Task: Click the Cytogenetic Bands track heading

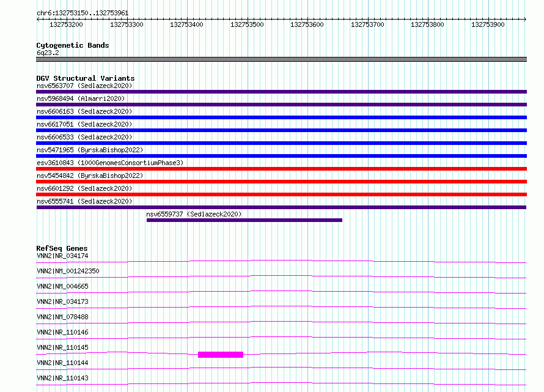Action: [73, 45]
